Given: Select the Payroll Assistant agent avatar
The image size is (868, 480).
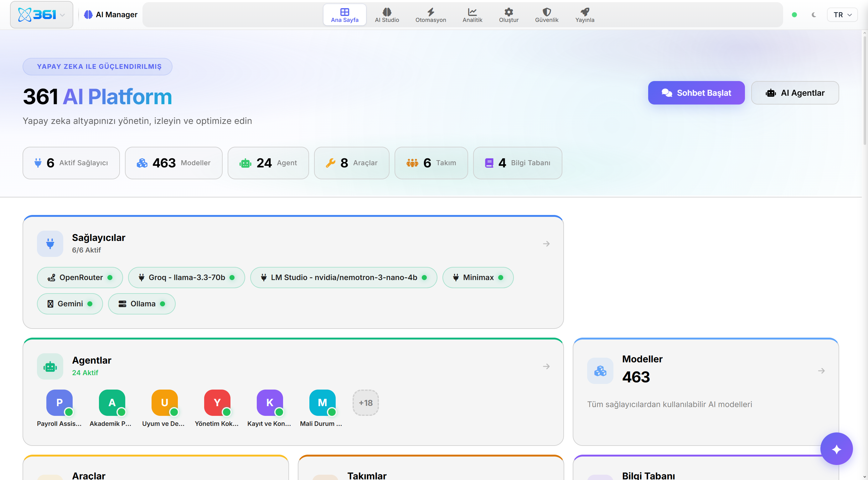Looking at the screenshot, I should tap(59, 403).
